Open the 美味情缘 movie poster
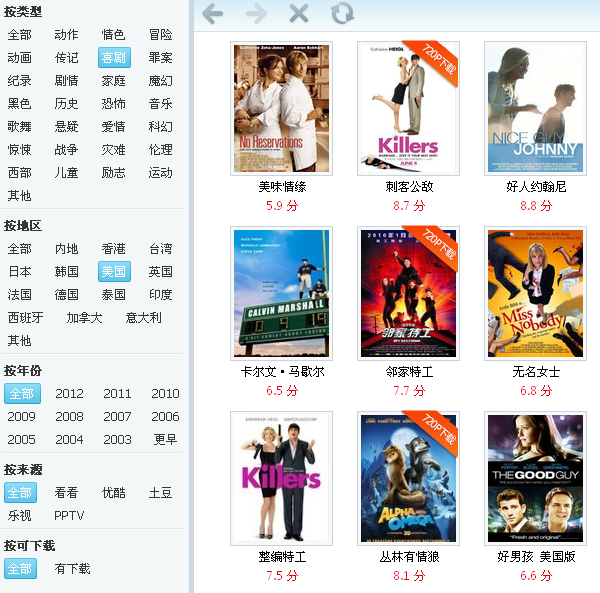The image size is (600, 593). (281, 108)
